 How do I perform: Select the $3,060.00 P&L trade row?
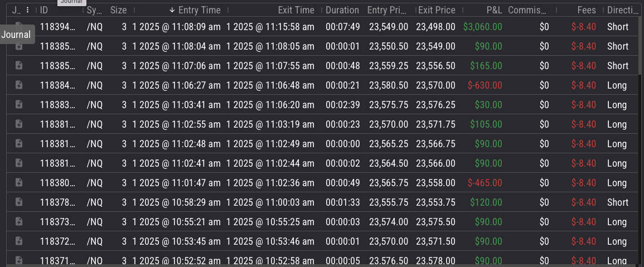322,27
